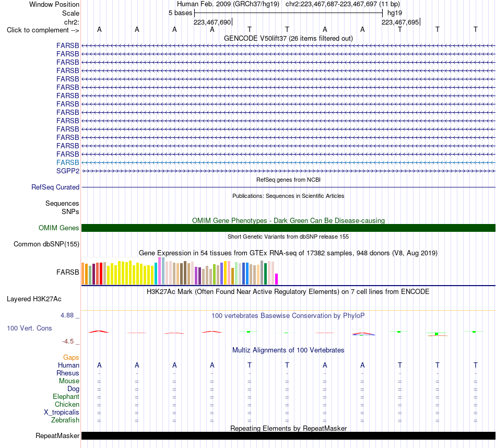The image size is (496, 448).
Task: Click the 223,467,690 coordinate marker
Action: 212,22
